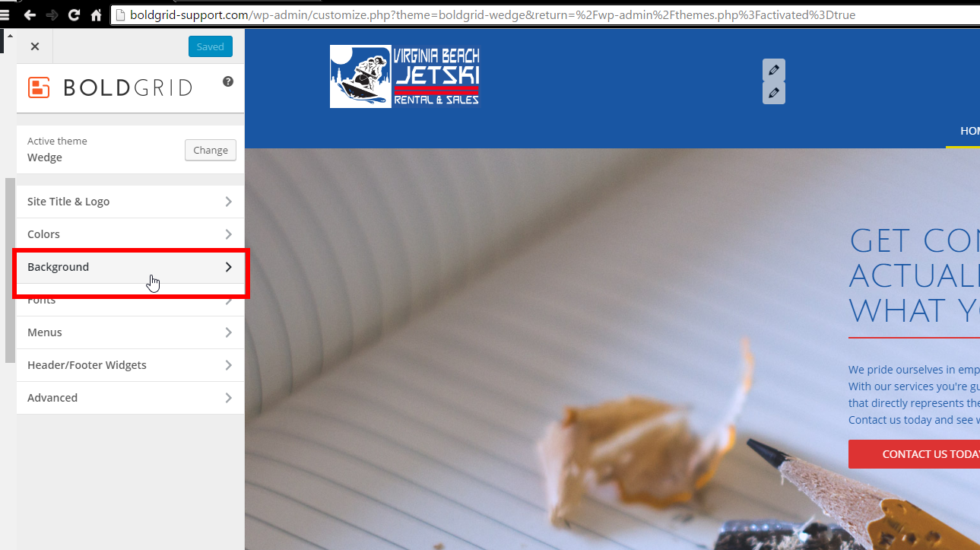Expand chevron beside Background
This screenshot has height=550, width=980.
coord(229,267)
